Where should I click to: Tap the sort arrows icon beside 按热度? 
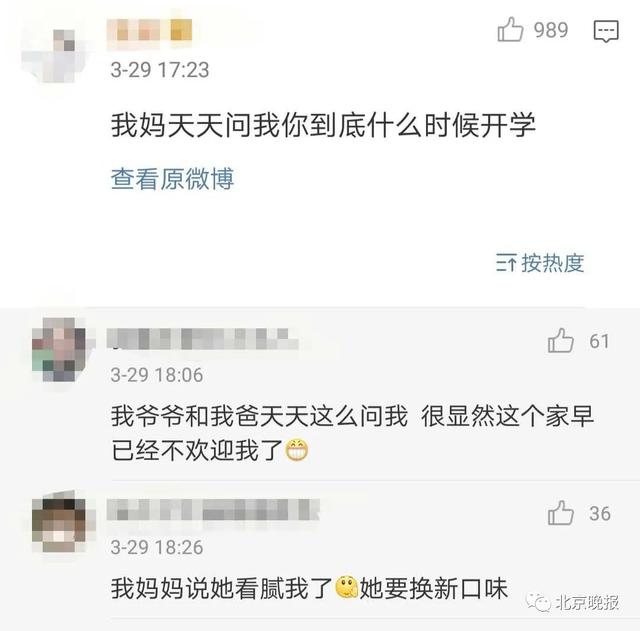tap(506, 262)
